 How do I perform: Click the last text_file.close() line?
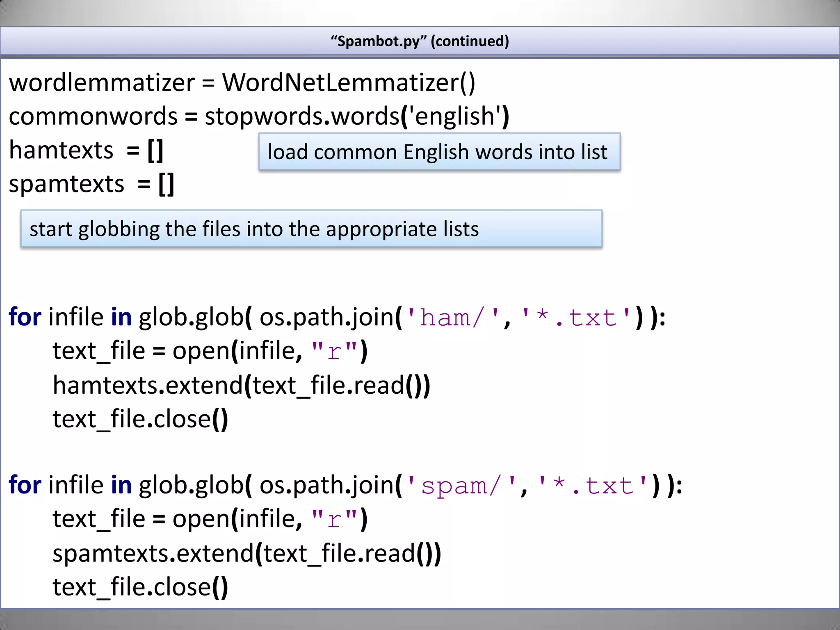[140, 587]
